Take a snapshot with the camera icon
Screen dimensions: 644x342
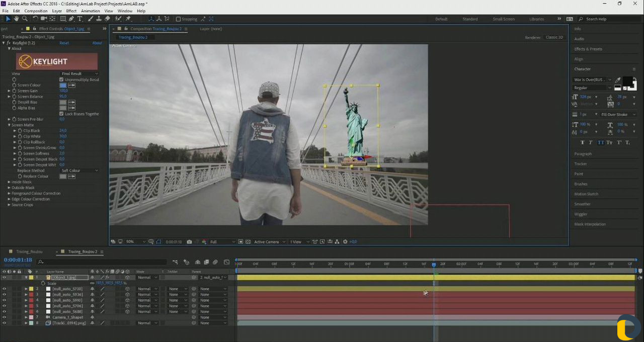(189, 242)
